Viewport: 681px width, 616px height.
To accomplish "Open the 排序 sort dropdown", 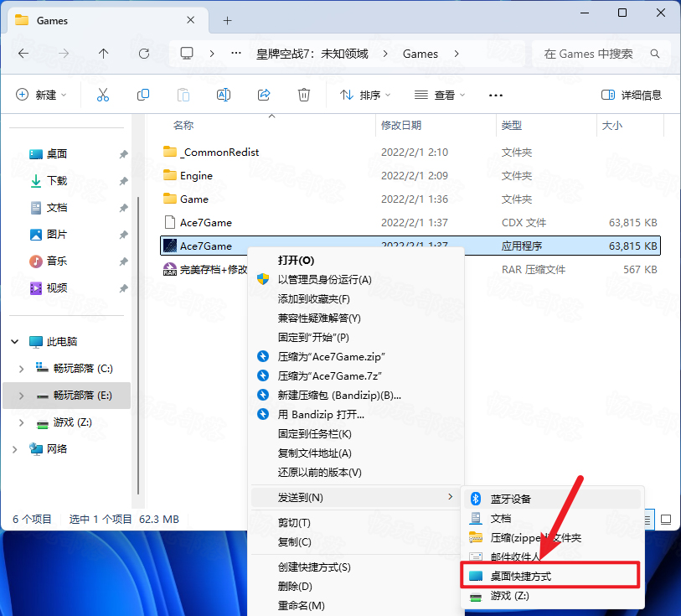I will (x=365, y=95).
